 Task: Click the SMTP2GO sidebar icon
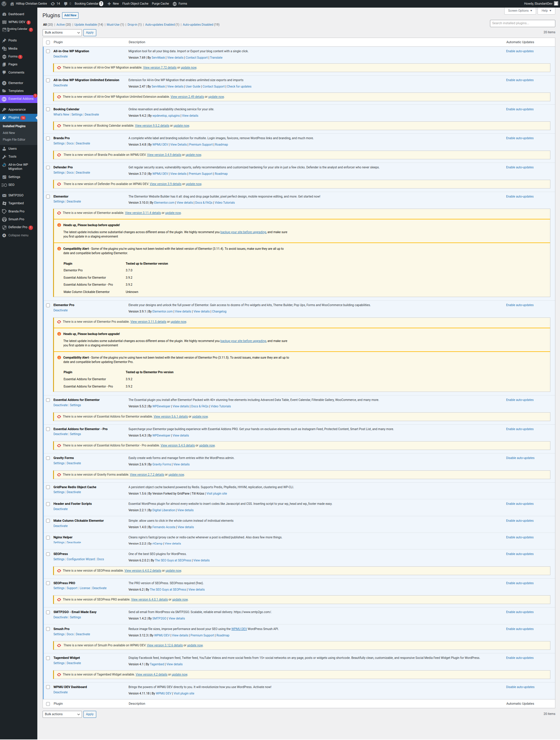4,196
